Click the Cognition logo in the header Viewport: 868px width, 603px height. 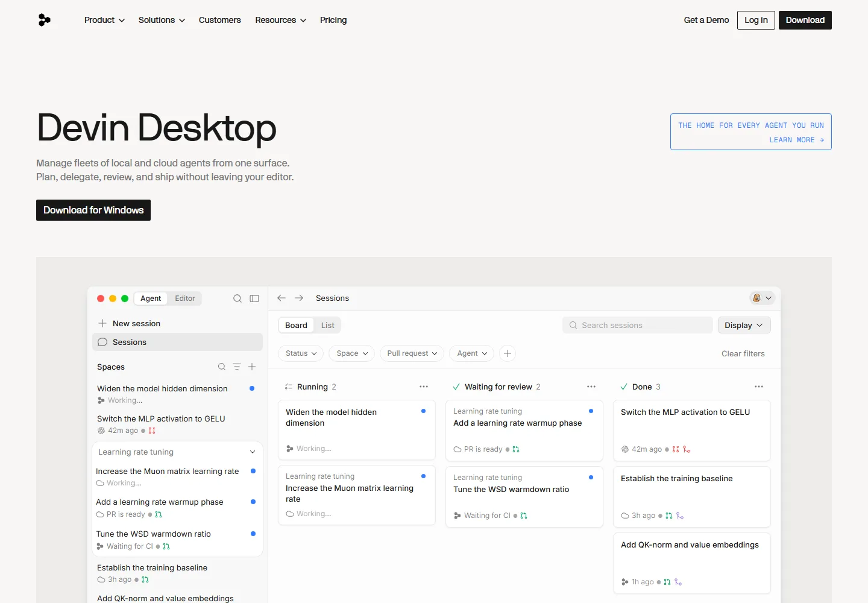45,20
